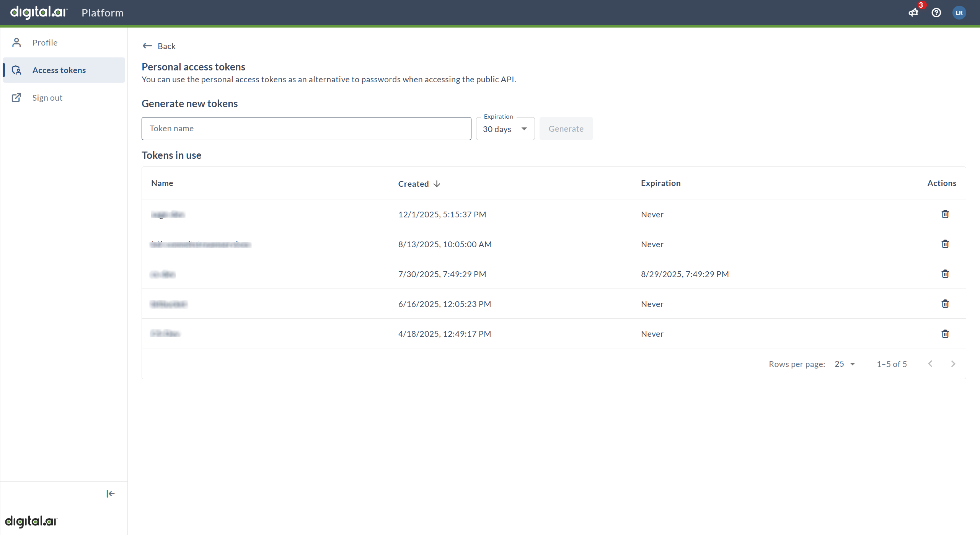Delete the token expiring 8/29/2025
Image resolution: width=980 pixels, height=535 pixels.
coord(945,274)
